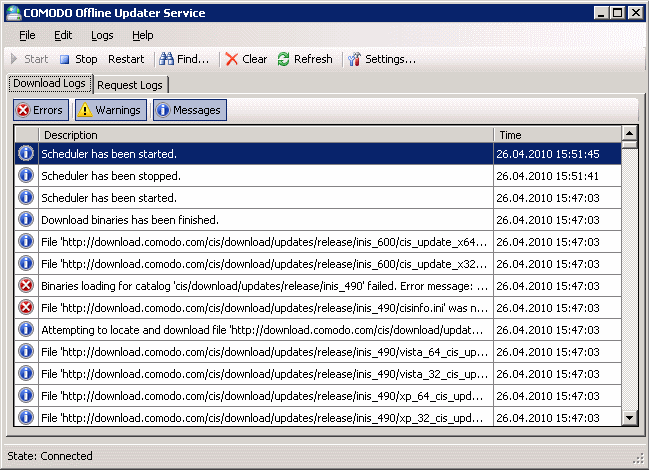Select the Attempting to locate and download row
The height and width of the screenshot is (470, 649).
(318, 330)
